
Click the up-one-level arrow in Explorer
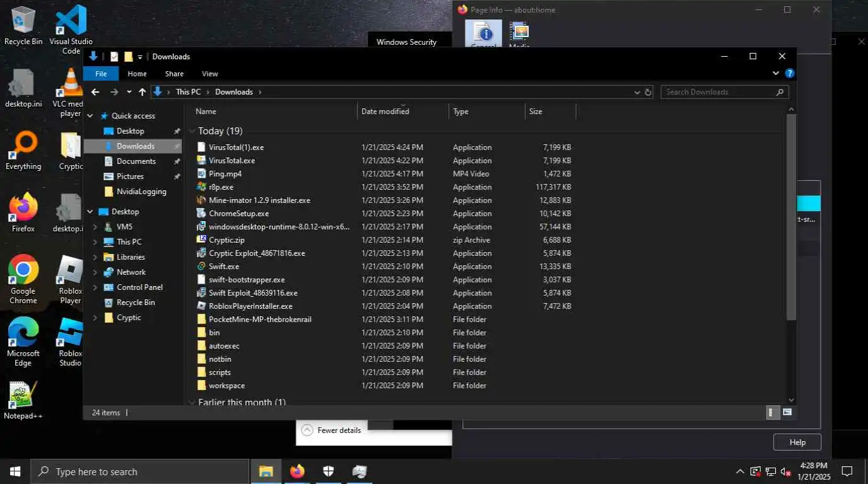tap(143, 92)
